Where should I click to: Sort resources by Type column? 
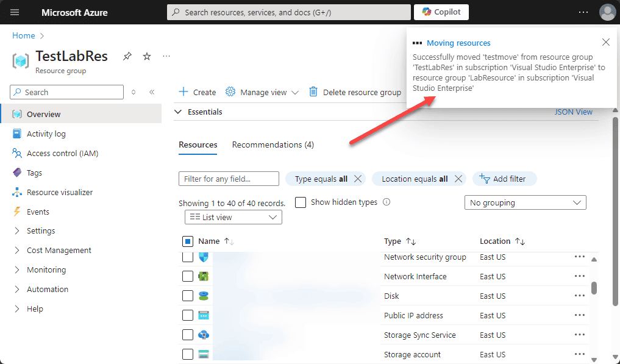point(400,241)
